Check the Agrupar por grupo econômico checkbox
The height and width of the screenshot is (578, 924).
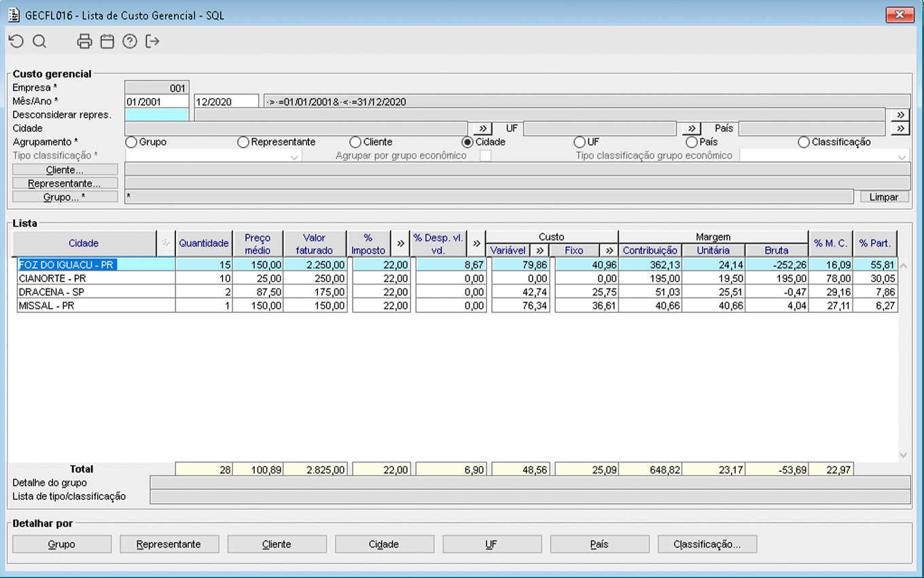pos(485,156)
